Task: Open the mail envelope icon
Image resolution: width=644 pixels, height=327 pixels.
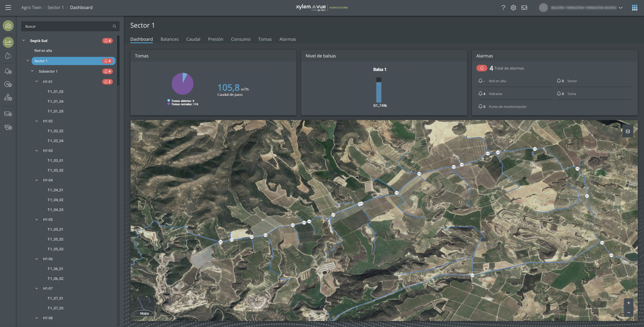Action: pos(524,8)
